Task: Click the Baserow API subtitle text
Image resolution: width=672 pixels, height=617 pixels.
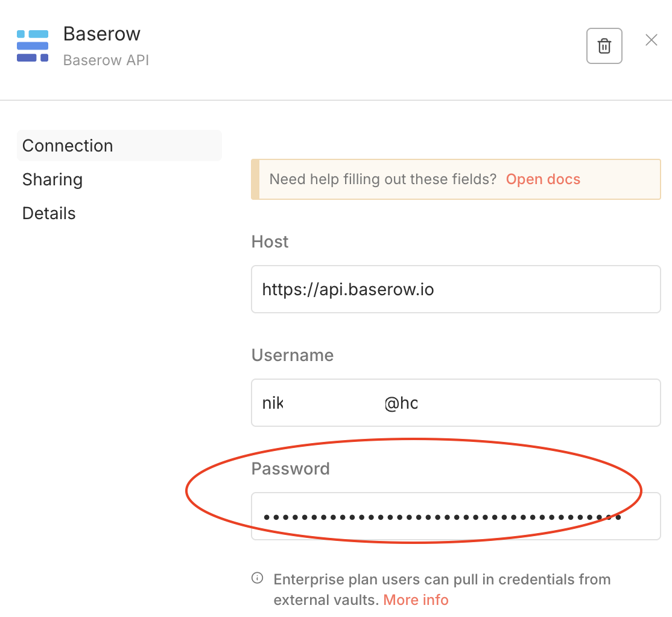Action: point(106,60)
